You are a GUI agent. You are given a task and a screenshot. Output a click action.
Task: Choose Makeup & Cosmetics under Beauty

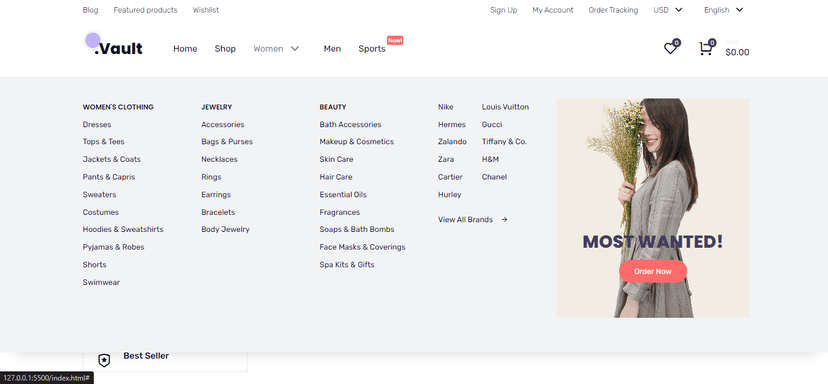tap(356, 142)
